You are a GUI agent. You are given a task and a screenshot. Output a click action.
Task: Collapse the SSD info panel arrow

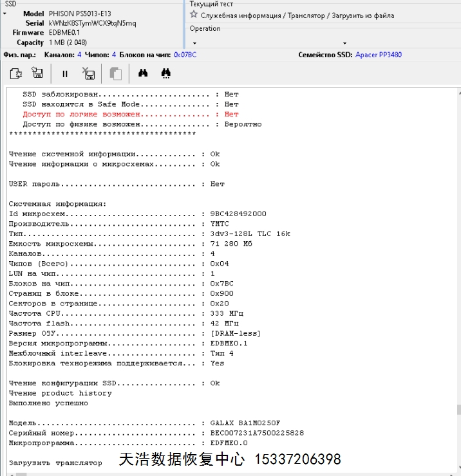5,14
